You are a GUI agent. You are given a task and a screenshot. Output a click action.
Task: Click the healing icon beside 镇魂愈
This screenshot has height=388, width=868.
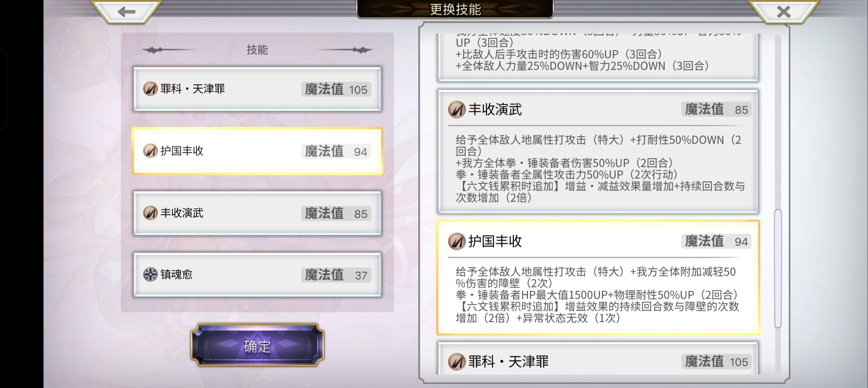[150, 274]
